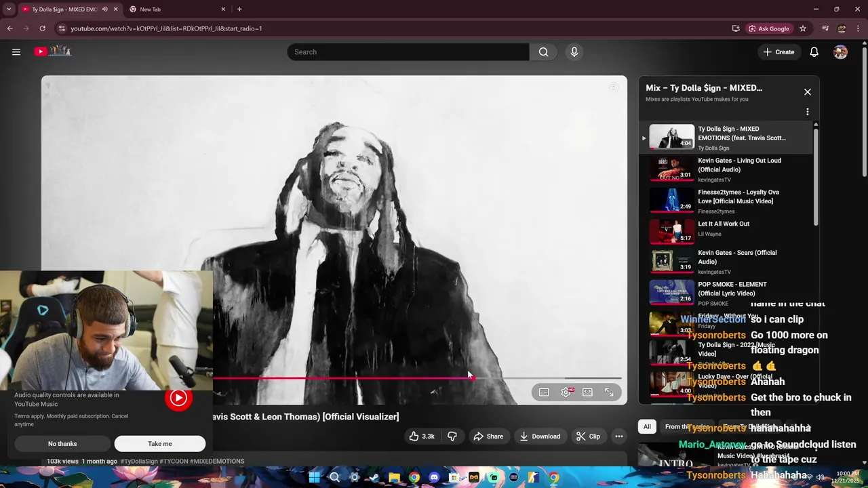Open the Mix playlist options menu
The image size is (868, 488).
(807, 111)
